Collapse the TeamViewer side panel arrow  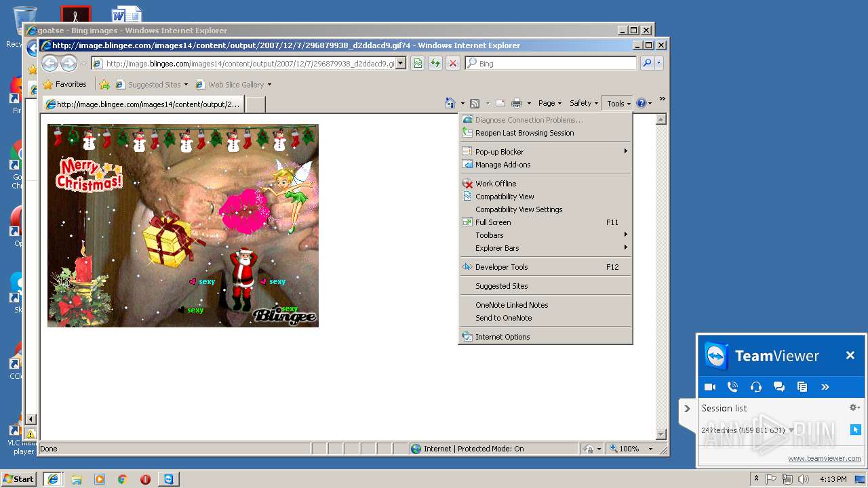click(x=687, y=409)
